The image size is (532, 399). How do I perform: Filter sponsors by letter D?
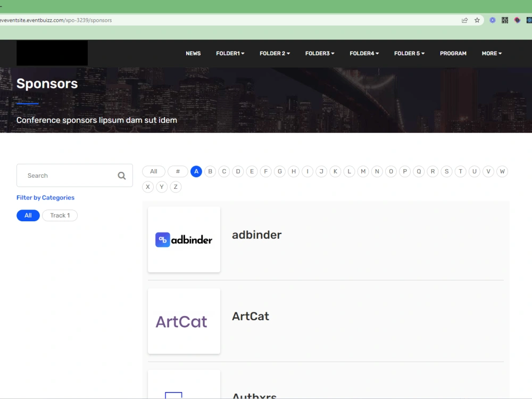click(238, 171)
